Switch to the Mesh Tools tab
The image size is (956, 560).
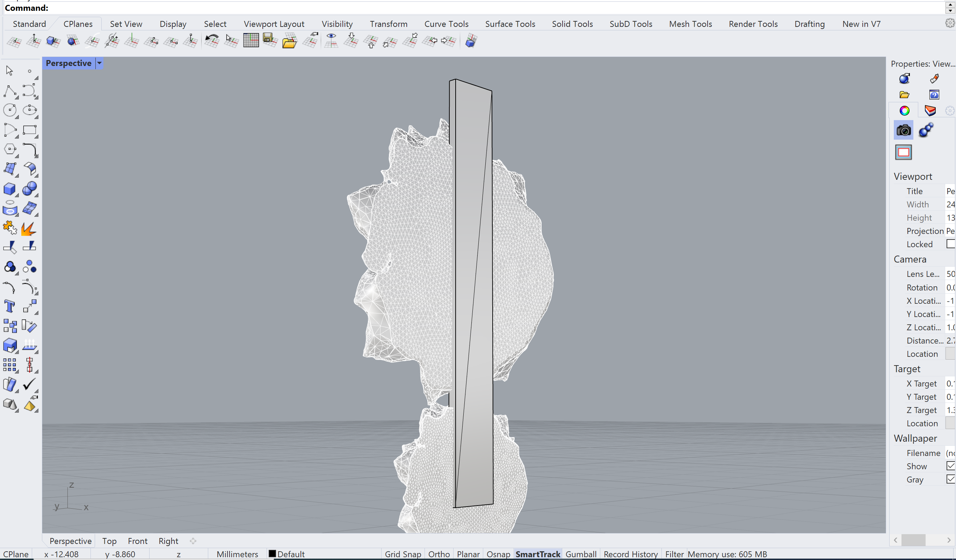click(x=690, y=24)
